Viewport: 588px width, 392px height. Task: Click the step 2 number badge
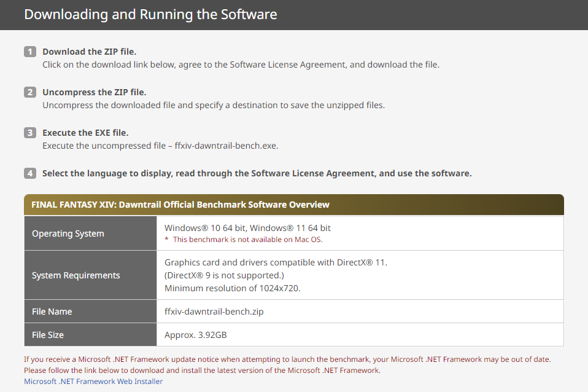click(x=30, y=92)
